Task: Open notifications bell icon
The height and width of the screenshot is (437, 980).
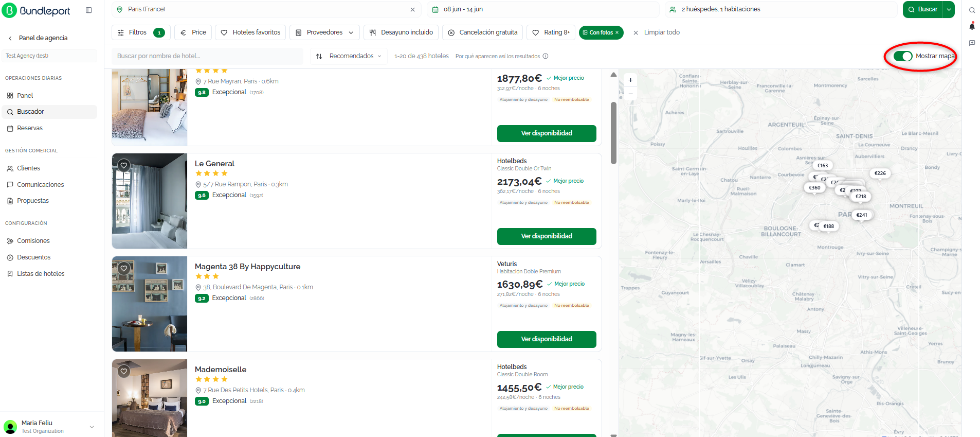Action: tap(972, 26)
